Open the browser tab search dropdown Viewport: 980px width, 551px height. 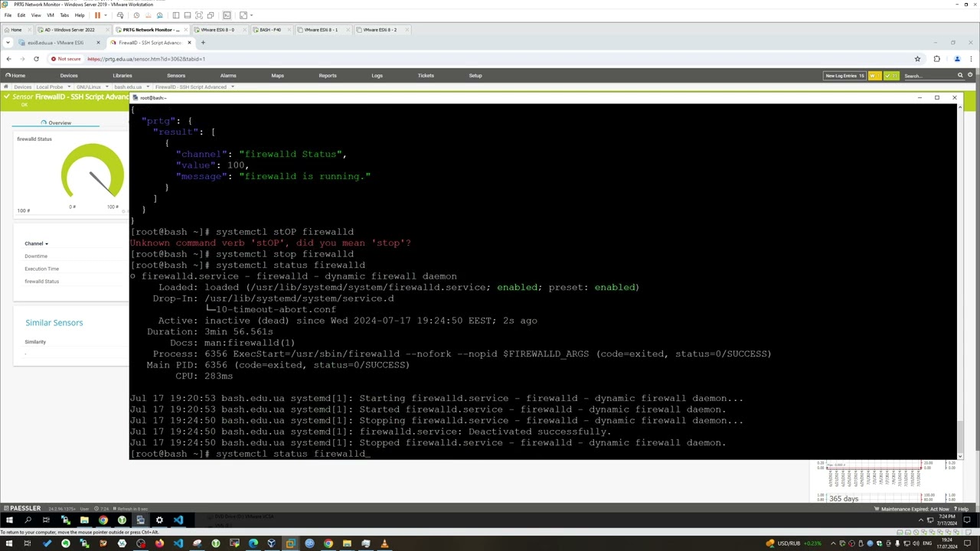point(8,43)
